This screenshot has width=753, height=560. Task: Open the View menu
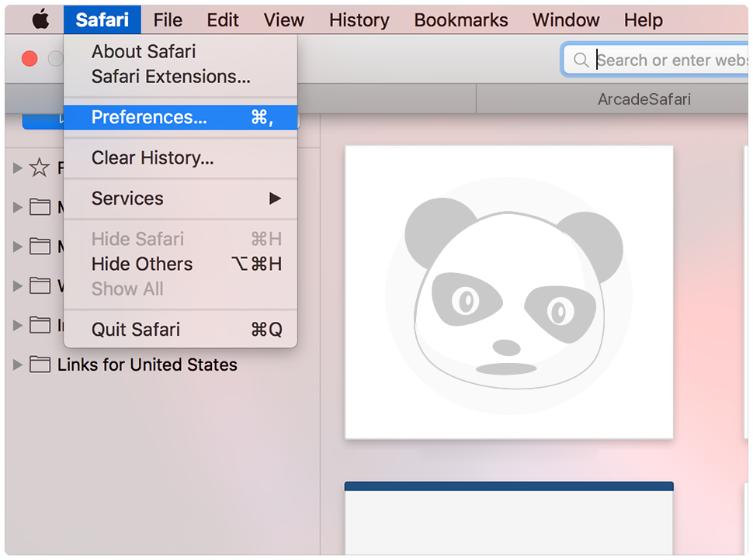click(284, 19)
